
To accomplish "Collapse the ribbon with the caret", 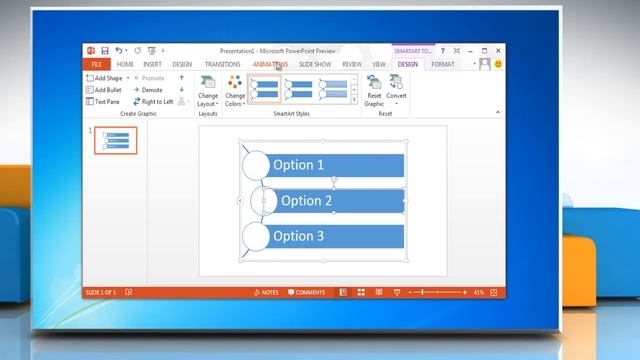I will [x=498, y=112].
